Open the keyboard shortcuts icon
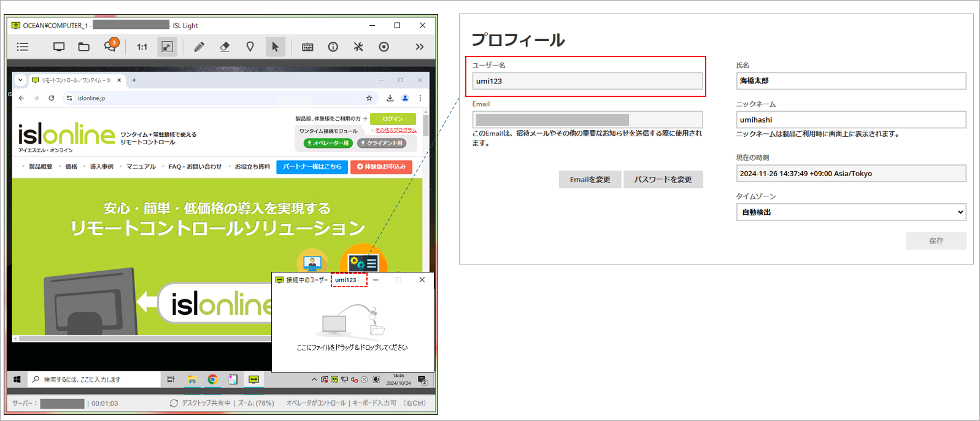Screen dimensions: 980x421 pyautogui.click(x=307, y=47)
